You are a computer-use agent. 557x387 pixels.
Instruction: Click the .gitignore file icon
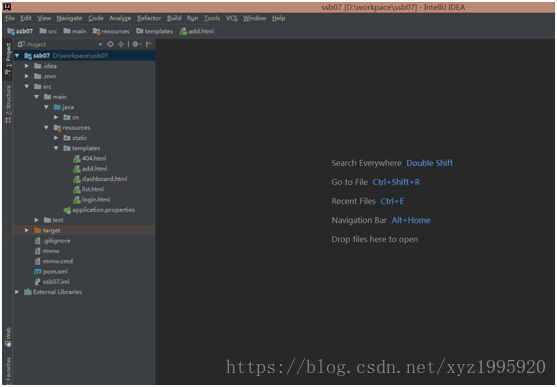pos(38,241)
